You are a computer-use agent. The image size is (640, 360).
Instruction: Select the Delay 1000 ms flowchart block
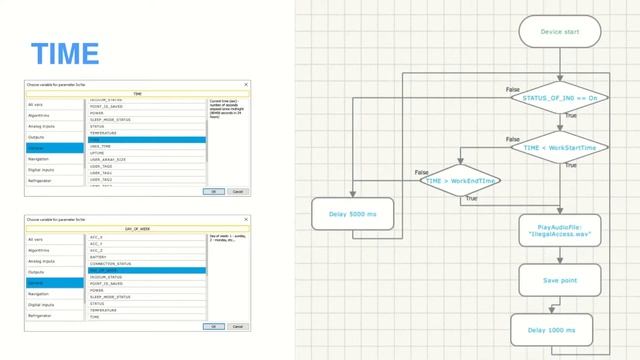[551, 330]
